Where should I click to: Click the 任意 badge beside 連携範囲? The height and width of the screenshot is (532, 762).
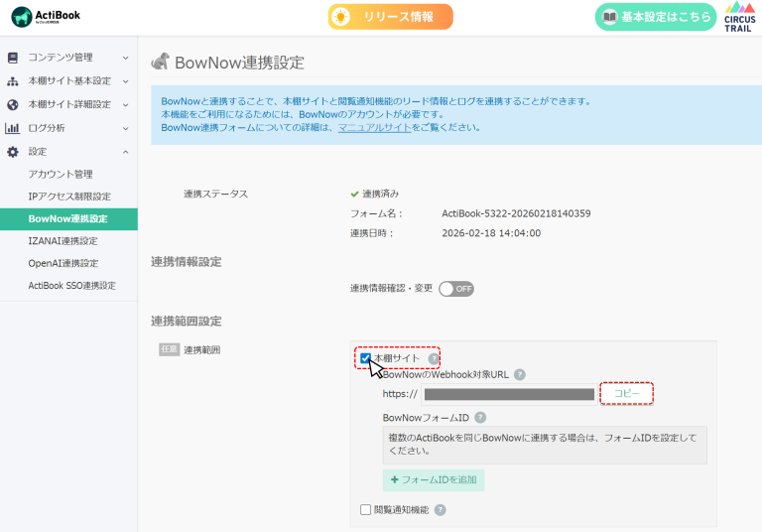[x=169, y=349]
